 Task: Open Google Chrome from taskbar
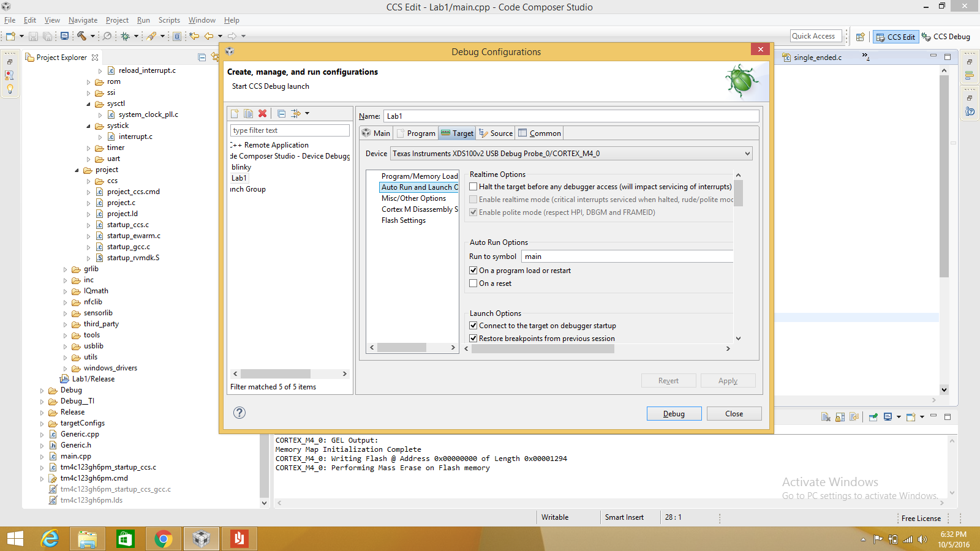pyautogui.click(x=163, y=539)
